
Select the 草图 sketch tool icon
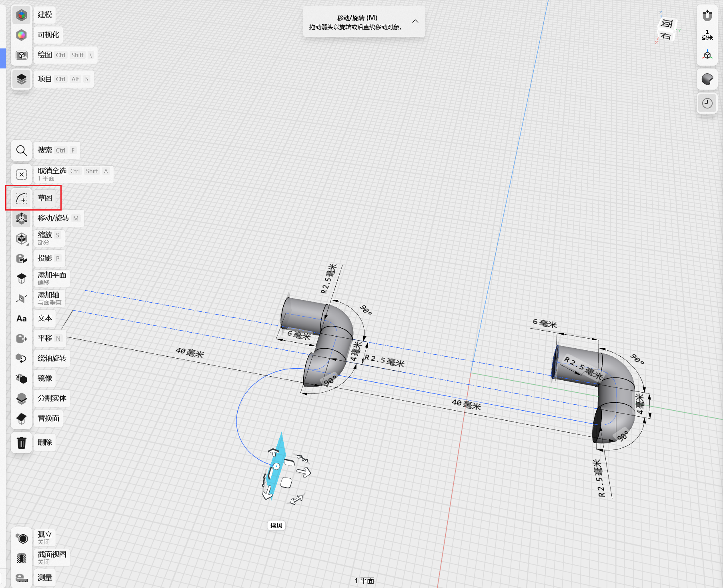(22, 199)
